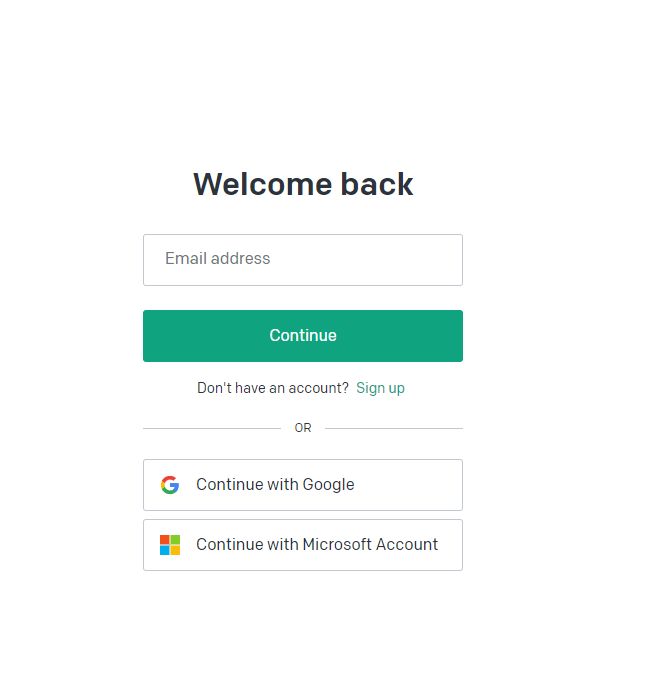648x677 pixels.
Task: Select the Continue with Microsoft Account label text
Action: [317, 544]
